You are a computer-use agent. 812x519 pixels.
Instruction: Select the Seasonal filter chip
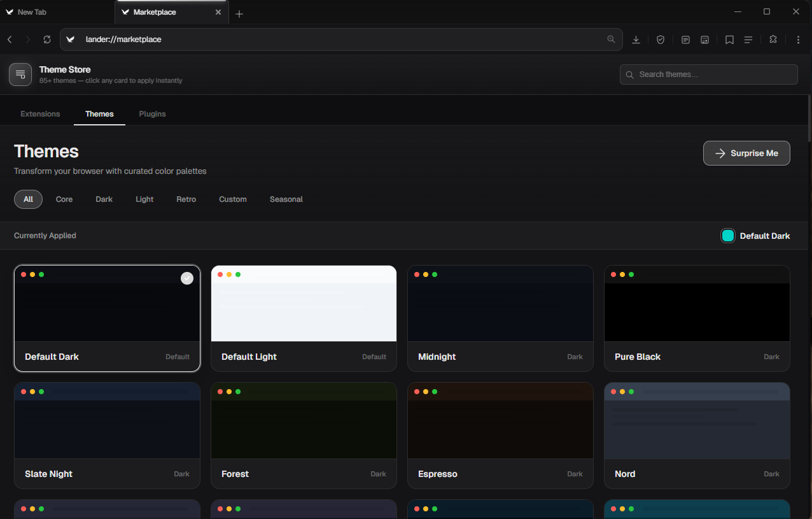(286, 199)
